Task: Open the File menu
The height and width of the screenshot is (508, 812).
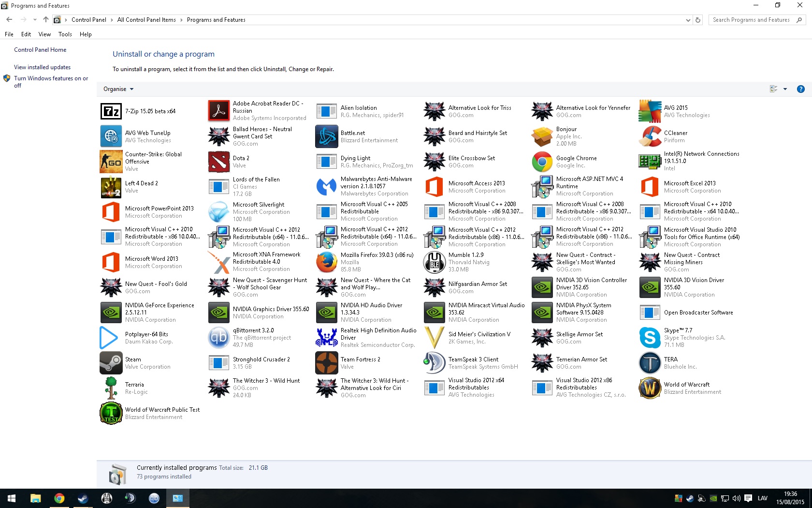Action: pos(9,34)
